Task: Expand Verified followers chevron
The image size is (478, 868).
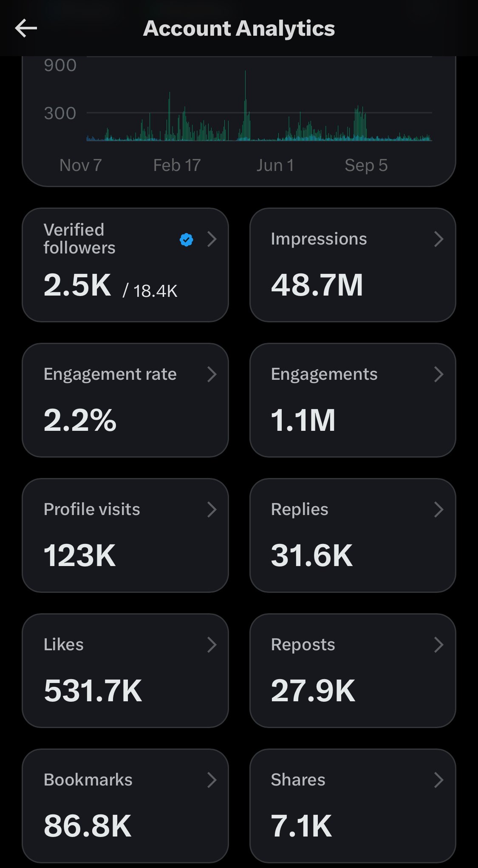Action: pos(212,239)
